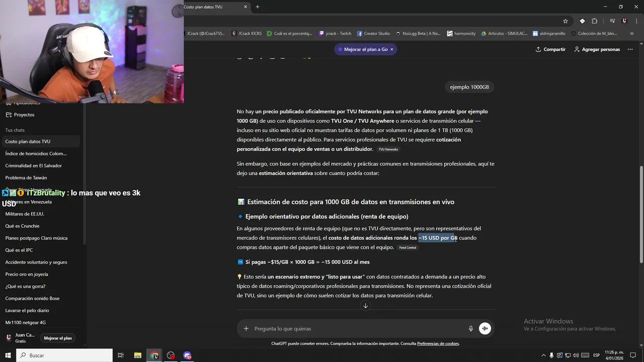Click the Compartir button
This screenshot has height=362, width=644.
pos(550,49)
